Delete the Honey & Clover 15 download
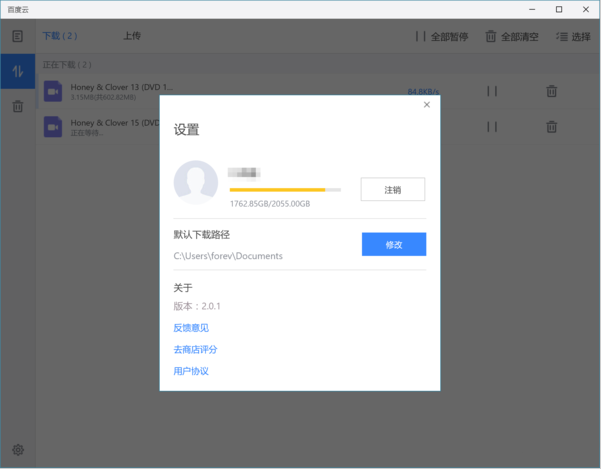The height and width of the screenshot is (469, 601). [552, 126]
